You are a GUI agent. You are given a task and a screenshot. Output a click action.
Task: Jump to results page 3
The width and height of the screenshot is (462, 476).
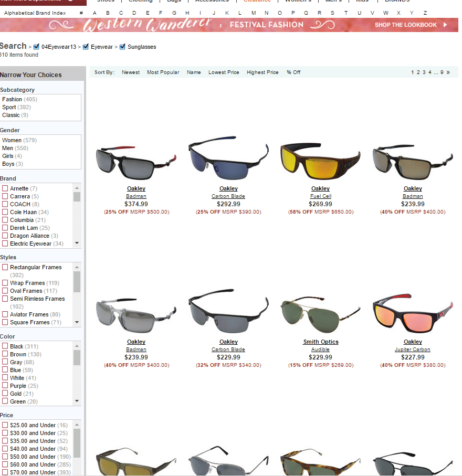pos(424,72)
